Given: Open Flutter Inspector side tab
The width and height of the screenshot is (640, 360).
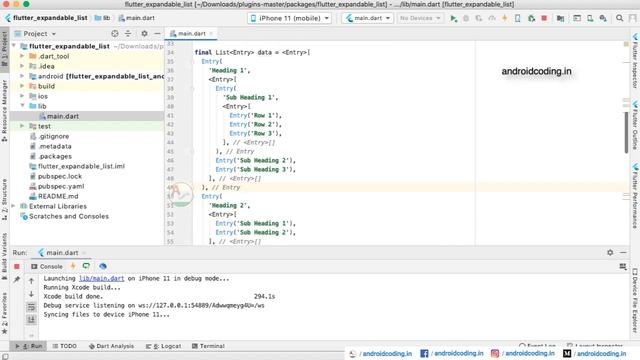Looking at the screenshot, I should tap(635, 61).
